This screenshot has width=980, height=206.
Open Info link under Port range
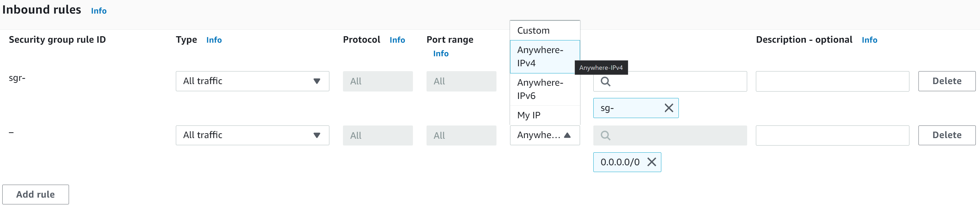click(440, 54)
